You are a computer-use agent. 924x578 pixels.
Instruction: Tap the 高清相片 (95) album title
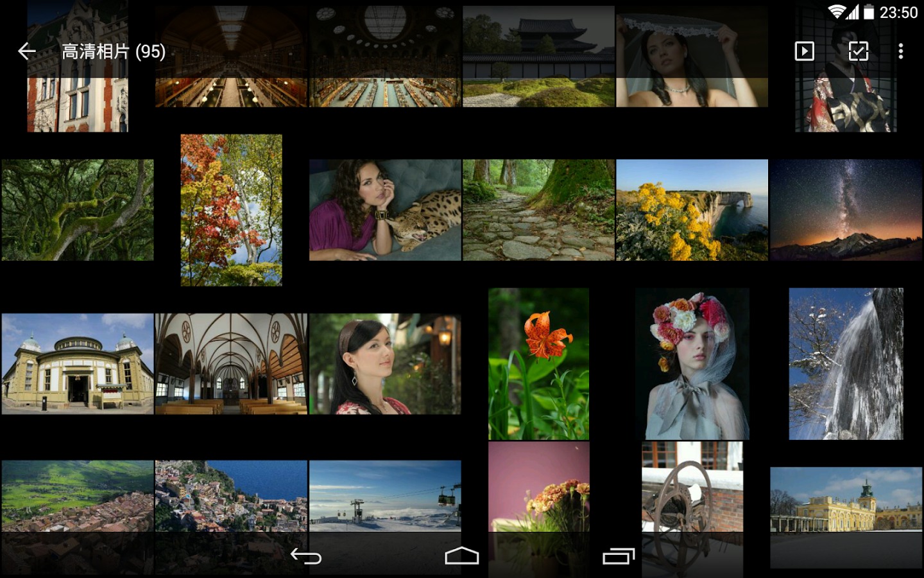pyautogui.click(x=114, y=51)
